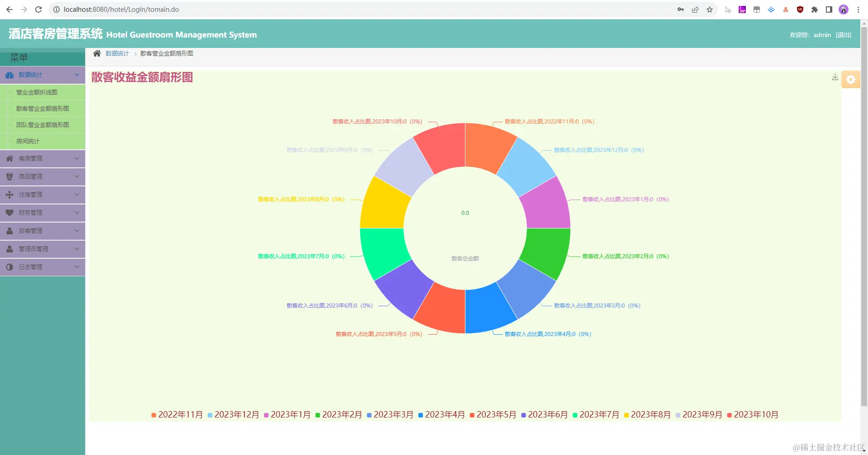Viewport: 868px width, 455px height.
Task: Toggle 2023年10月 legend series
Action: [x=753, y=415]
